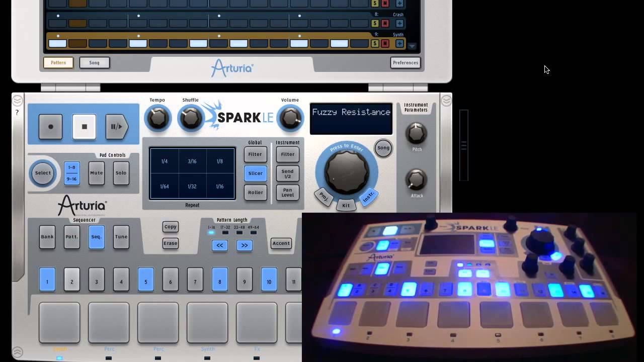Start playback with the Play/Pause button
This screenshot has width=644, height=362.
click(117, 127)
